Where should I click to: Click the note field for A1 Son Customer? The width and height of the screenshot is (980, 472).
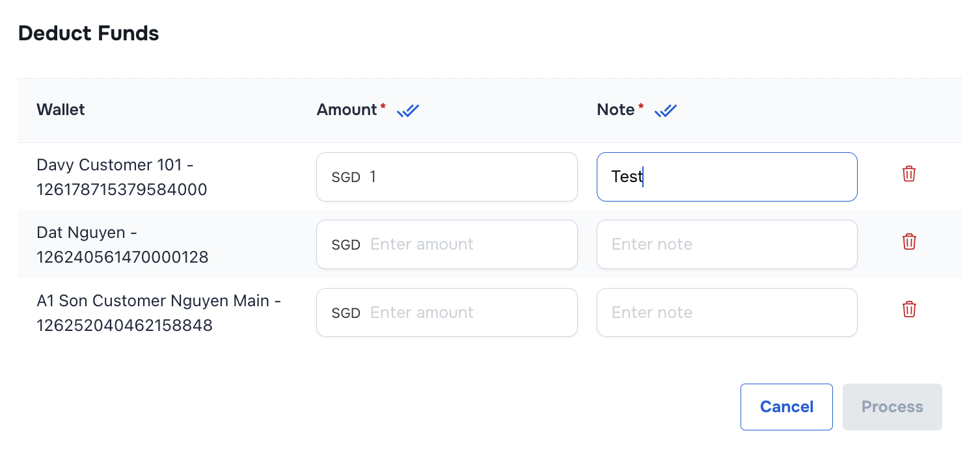[727, 312]
